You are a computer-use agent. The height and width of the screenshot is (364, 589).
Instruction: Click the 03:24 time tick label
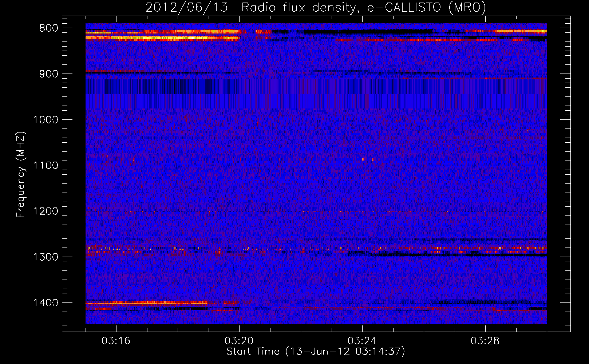coord(362,341)
